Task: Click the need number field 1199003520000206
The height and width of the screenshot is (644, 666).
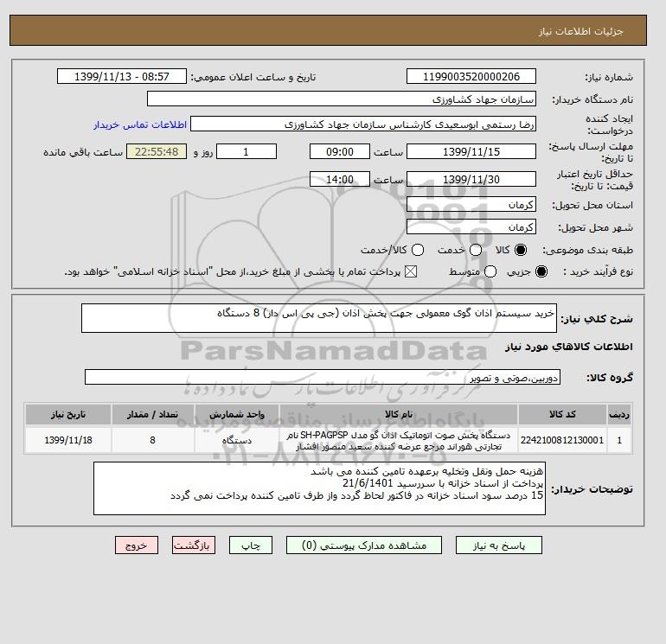Action: tap(471, 76)
